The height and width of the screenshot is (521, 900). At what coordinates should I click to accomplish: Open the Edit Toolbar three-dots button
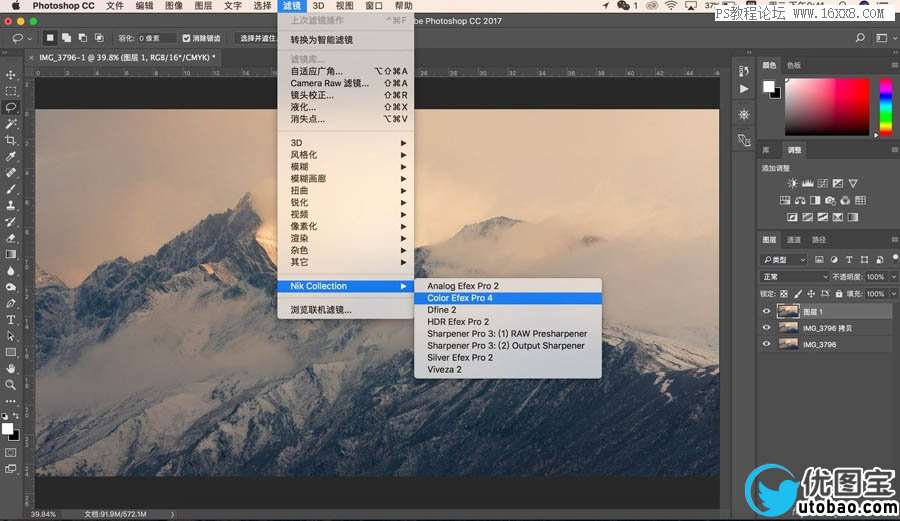[10, 401]
